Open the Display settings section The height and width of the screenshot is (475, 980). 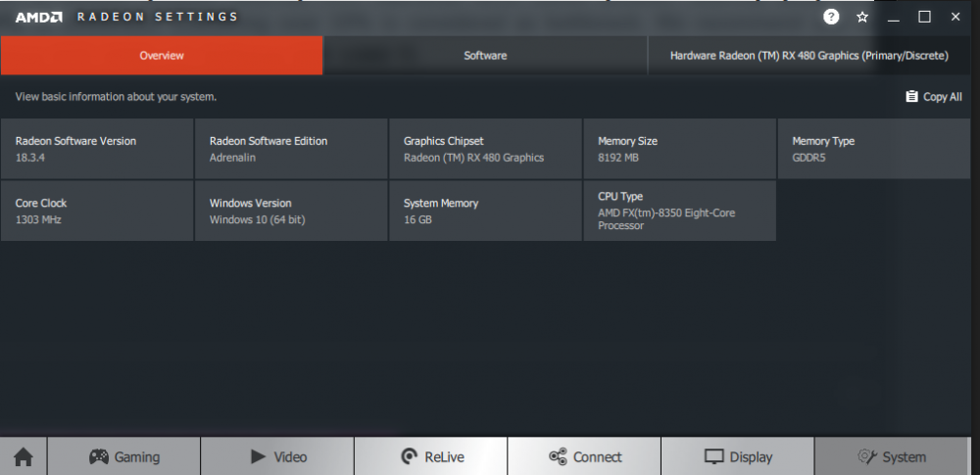click(x=738, y=456)
